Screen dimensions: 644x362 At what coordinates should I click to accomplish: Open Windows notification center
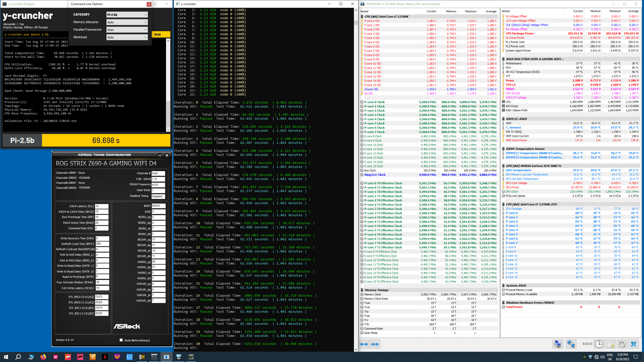636,357
